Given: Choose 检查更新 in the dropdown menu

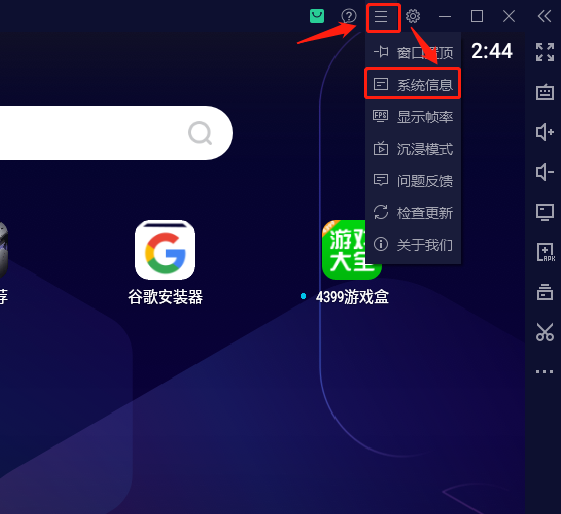Looking at the screenshot, I should pos(413,213).
